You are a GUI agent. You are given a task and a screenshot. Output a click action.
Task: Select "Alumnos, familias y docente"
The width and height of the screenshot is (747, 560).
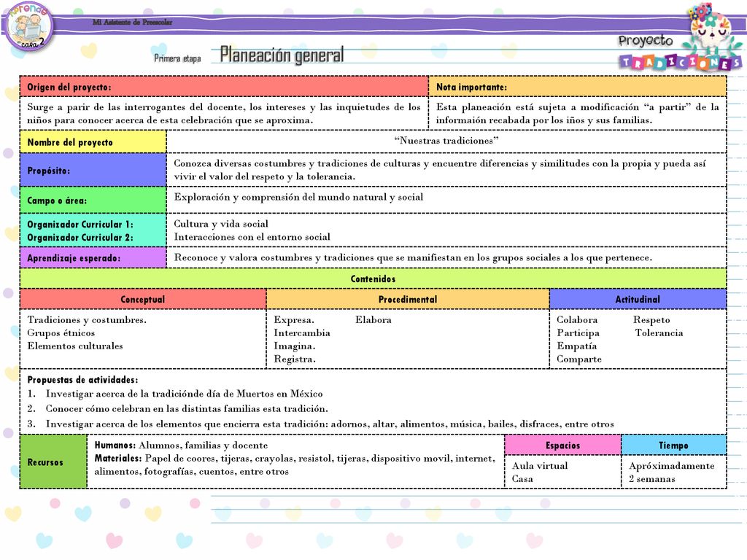coord(203,446)
